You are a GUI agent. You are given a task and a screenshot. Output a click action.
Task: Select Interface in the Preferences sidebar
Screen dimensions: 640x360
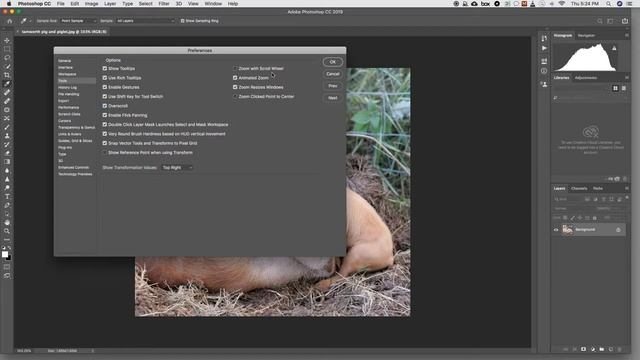click(x=65, y=67)
